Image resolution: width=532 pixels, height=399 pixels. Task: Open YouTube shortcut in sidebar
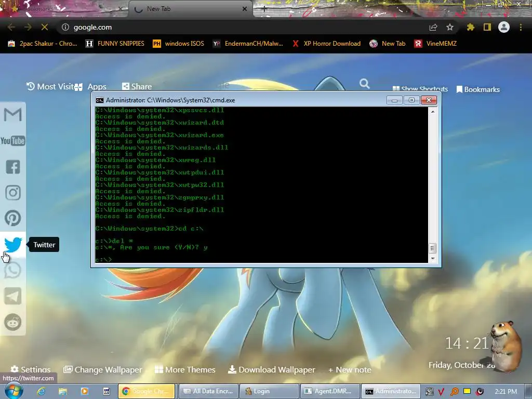(x=13, y=141)
